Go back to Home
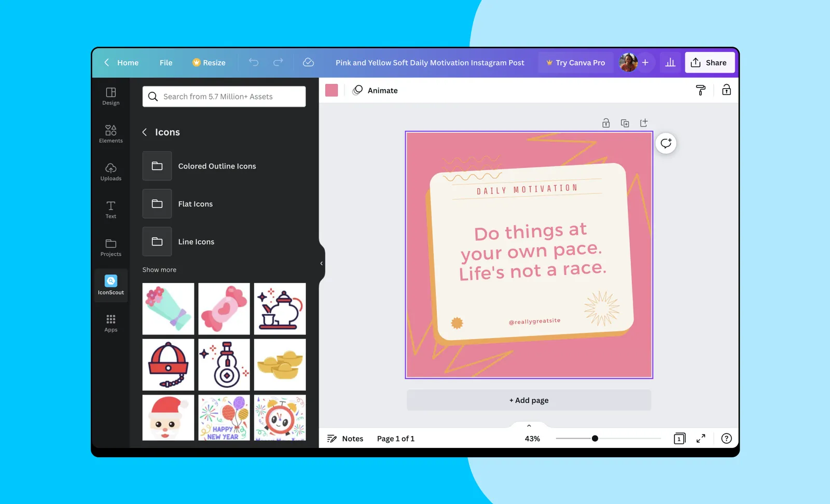The width and height of the screenshot is (830, 504). 121,62
